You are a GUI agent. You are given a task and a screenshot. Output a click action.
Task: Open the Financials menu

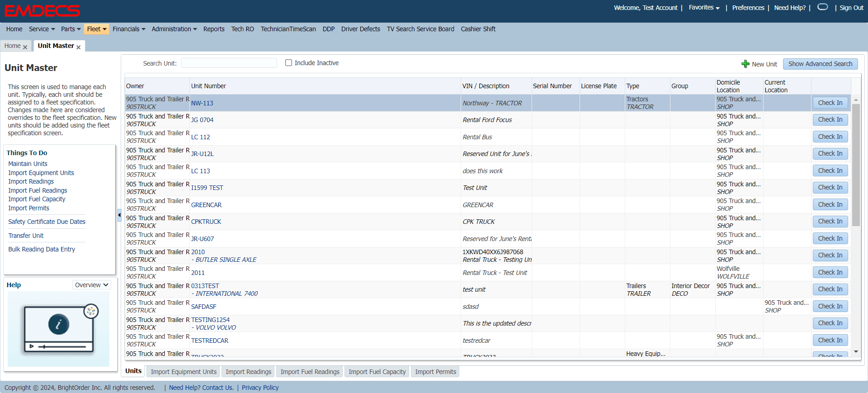pyautogui.click(x=129, y=29)
